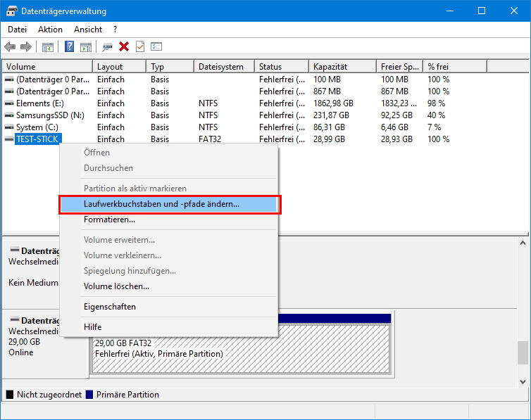Toggle the console tree toolbar icon
Screen dimensions: 531x420
point(48,46)
